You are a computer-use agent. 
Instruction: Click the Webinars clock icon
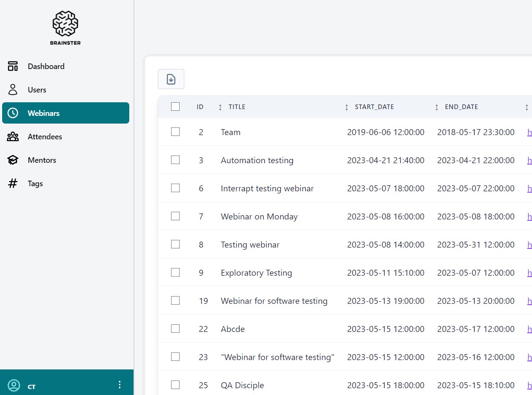(x=13, y=113)
